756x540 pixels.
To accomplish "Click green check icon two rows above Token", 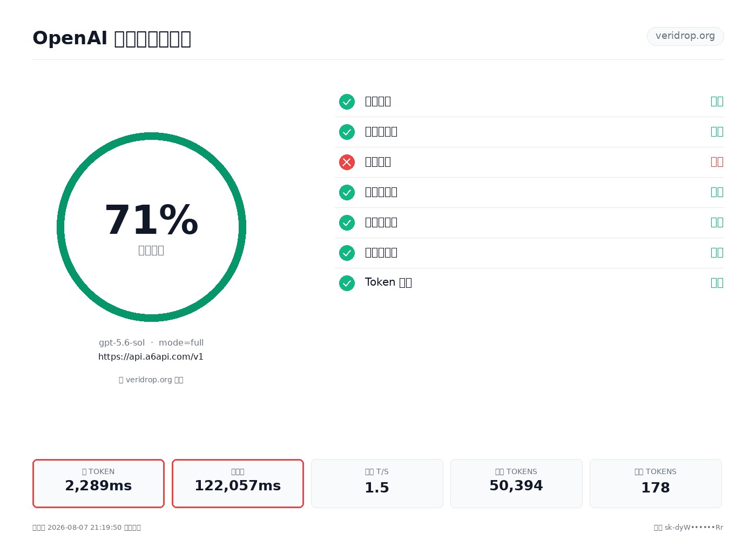I will [x=347, y=222].
